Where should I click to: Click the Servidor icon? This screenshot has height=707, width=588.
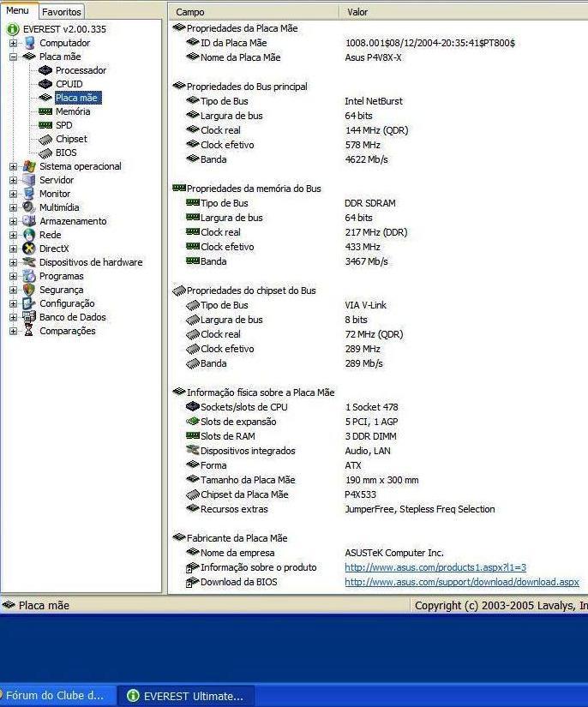click(29, 180)
